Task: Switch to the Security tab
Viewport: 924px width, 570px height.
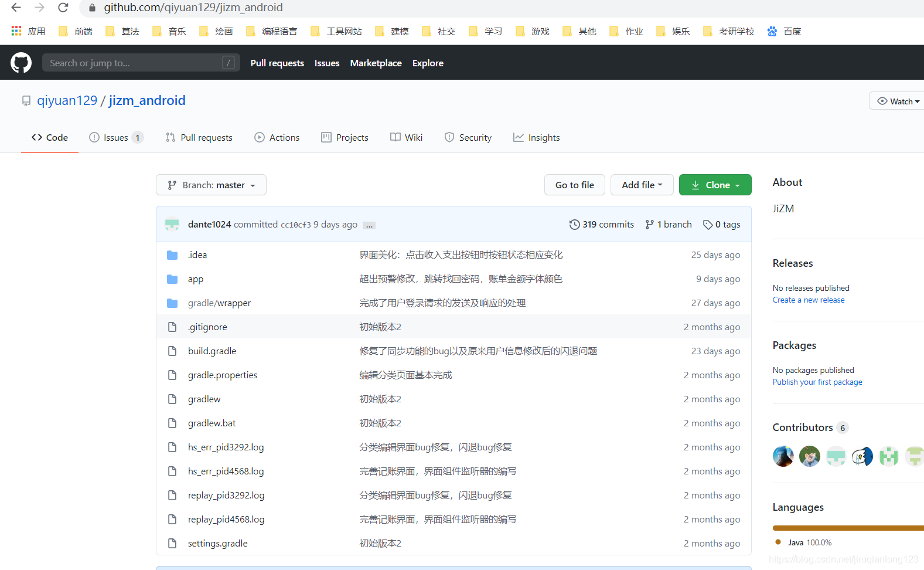Action: [468, 137]
